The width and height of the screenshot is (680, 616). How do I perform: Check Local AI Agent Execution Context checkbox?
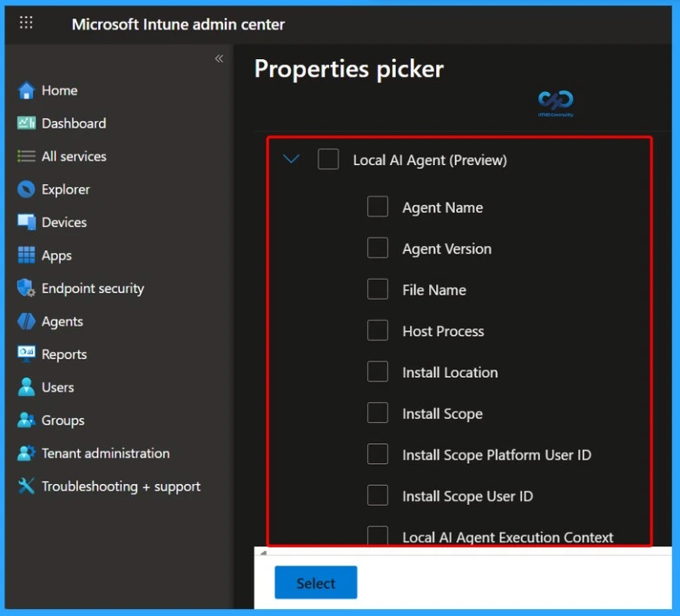(x=378, y=536)
